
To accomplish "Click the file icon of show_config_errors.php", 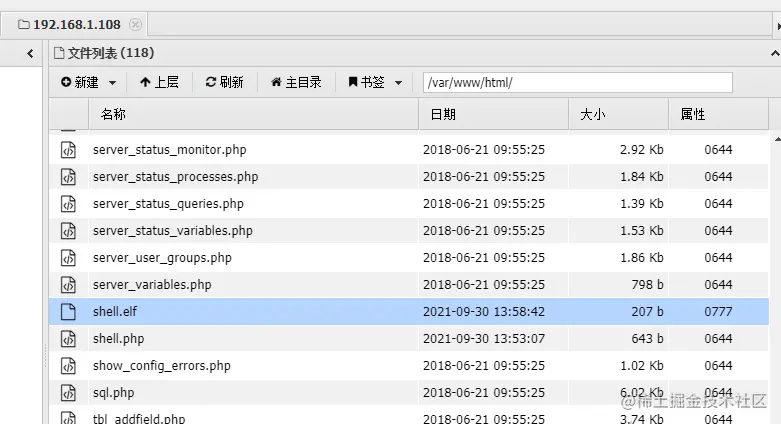I will click(x=68, y=366).
